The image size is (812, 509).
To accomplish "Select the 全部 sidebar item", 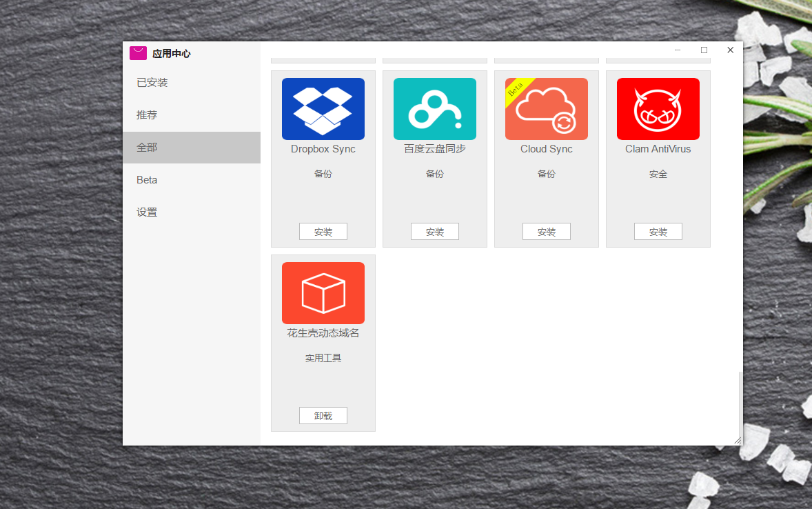I will pos(147,148).
